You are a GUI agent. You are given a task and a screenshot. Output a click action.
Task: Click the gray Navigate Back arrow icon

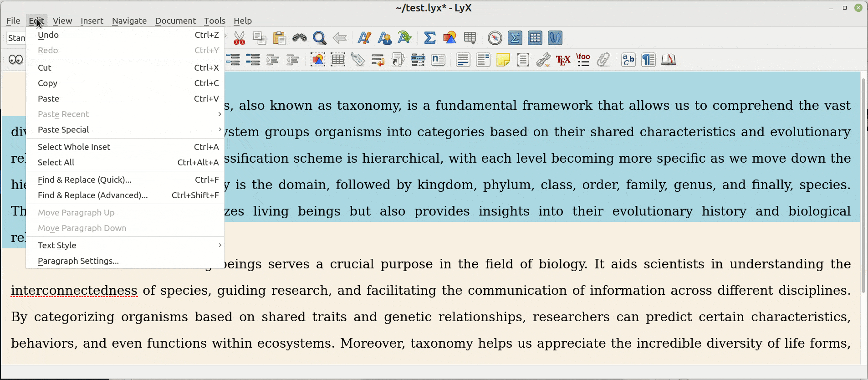click(340, 38)
